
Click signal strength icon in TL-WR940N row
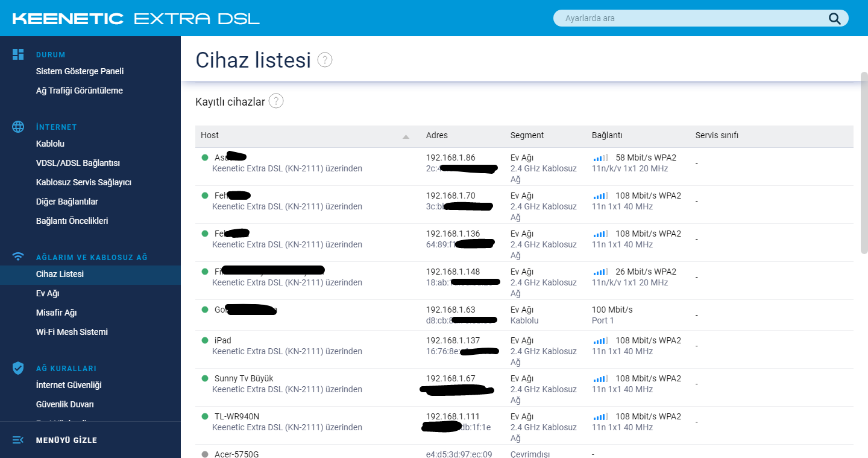click(x=600, y=416)
